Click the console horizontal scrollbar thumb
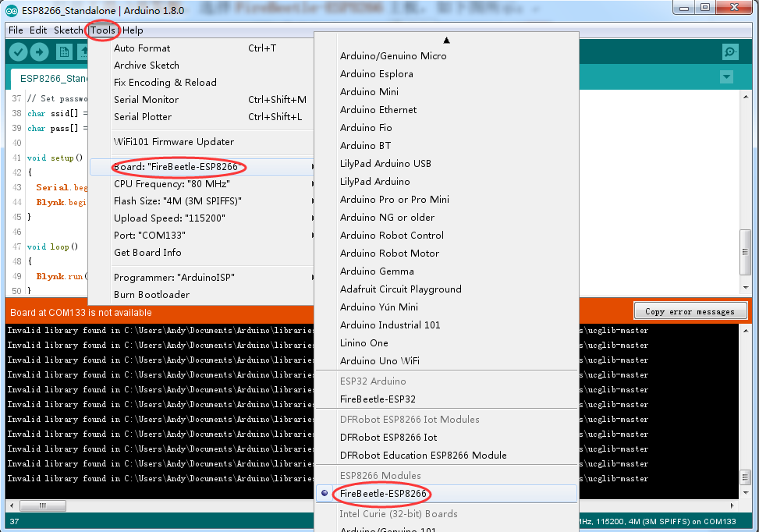The image size is (759, 532). pos(43,505)
